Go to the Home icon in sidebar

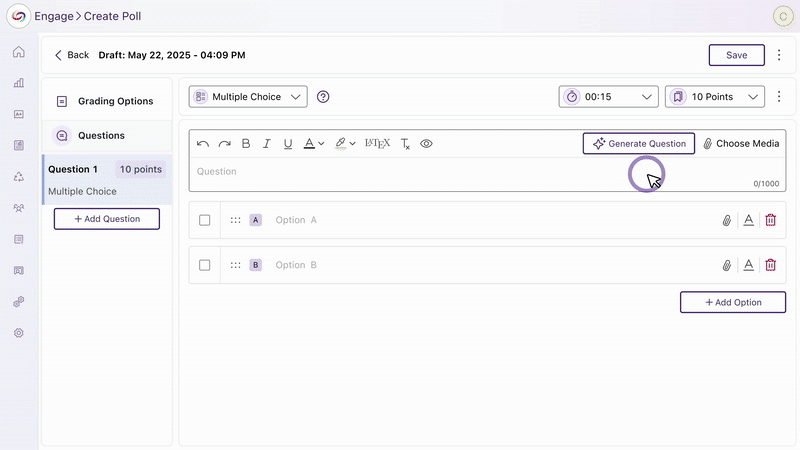(x=18, y=52)
